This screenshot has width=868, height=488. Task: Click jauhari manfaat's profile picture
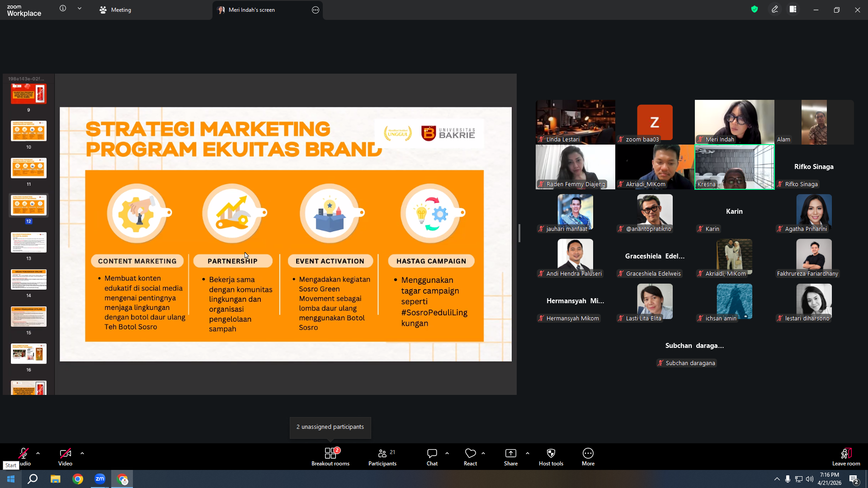pyautogui.click(x=575, y=211)
